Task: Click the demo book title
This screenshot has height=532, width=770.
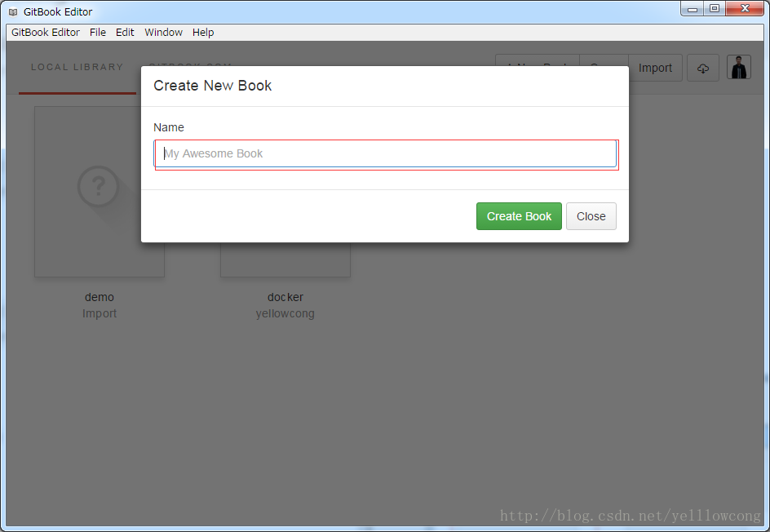Action: (x=100, y=297)
